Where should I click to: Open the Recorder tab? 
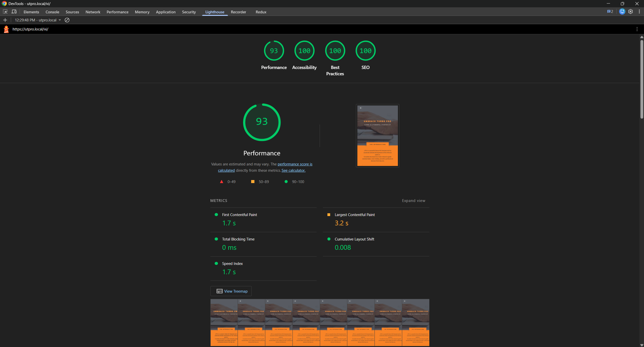pos(238,12)
